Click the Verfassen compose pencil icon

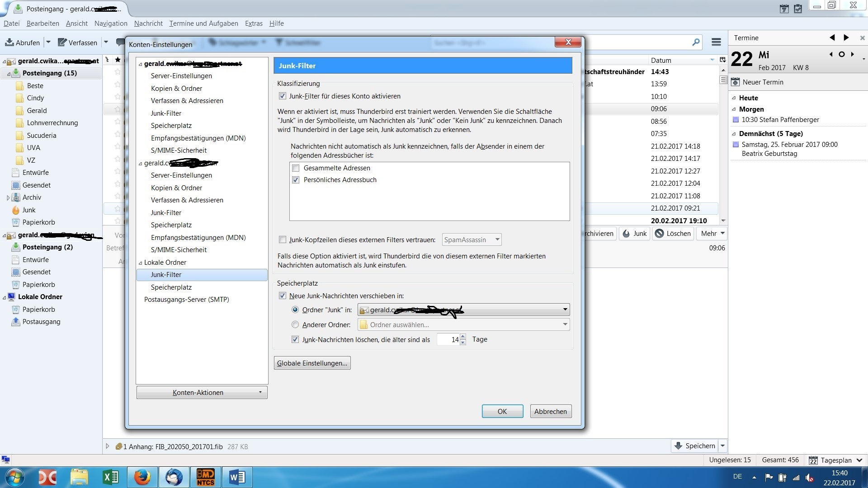[62, 42]
